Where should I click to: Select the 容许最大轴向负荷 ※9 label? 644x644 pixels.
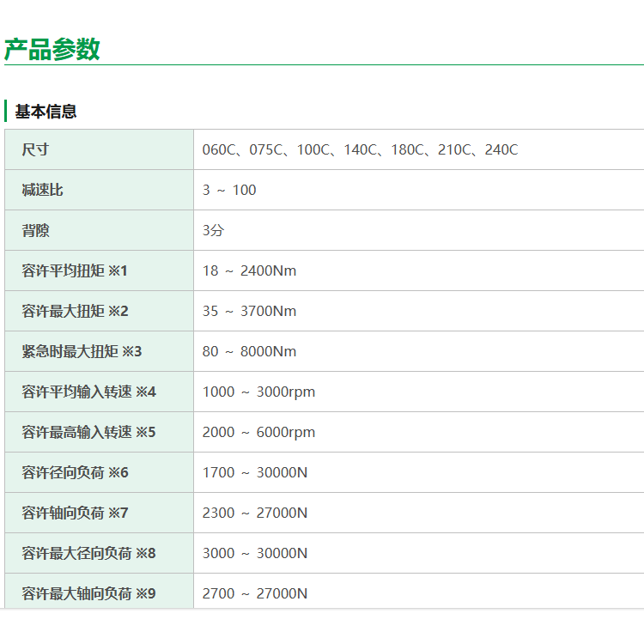tap(88, 593)
